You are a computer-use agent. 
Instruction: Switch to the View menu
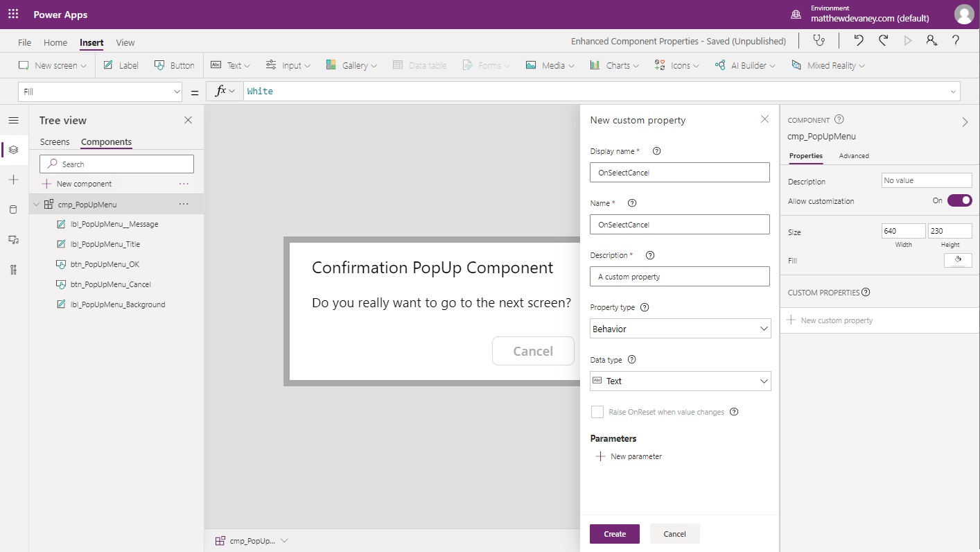(125, 42)
